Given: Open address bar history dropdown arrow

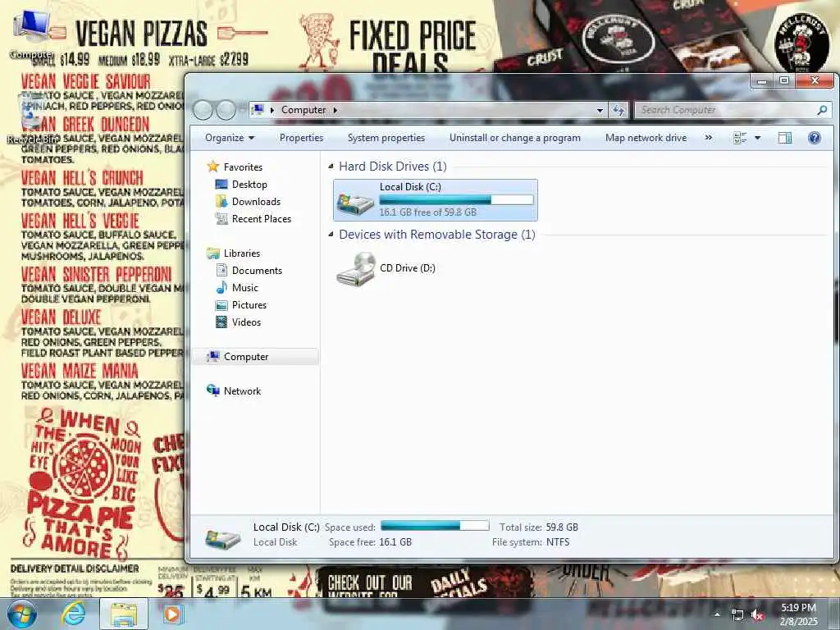Looking at the screenshot, I should [x=600, y=110].
